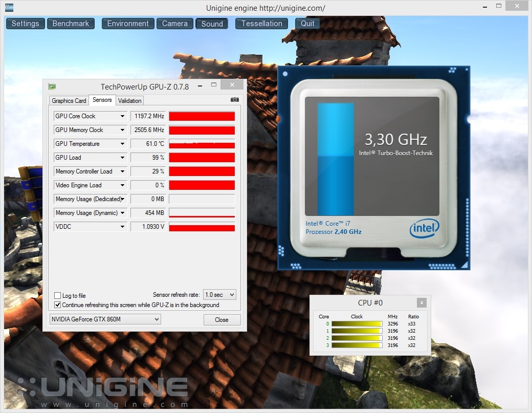This screenshot has width=532, height=413.
Task: Click the 0 MB dedicated memory value
Action: (x=148, y=199)
